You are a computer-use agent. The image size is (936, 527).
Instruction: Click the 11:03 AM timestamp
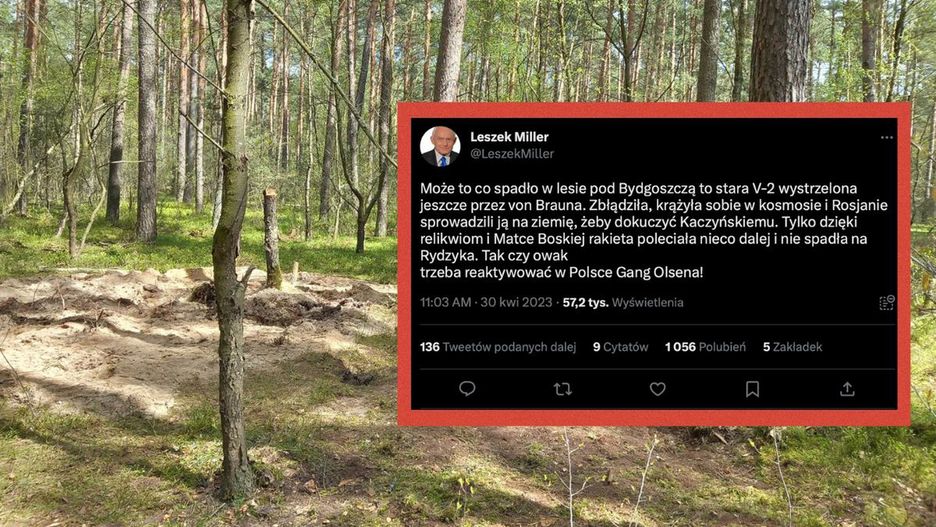(445, 303)
